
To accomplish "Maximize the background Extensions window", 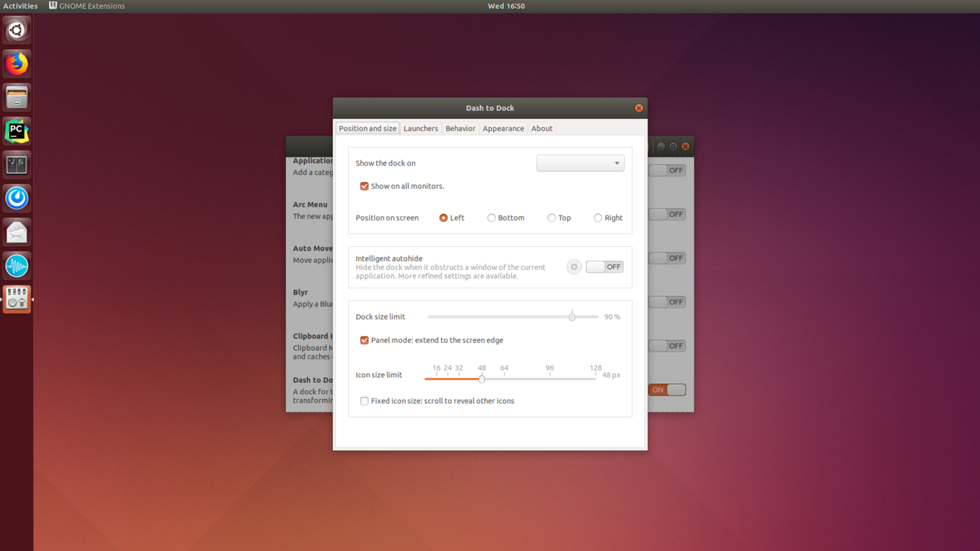I will pyautogui.click(x=673, y=146).
